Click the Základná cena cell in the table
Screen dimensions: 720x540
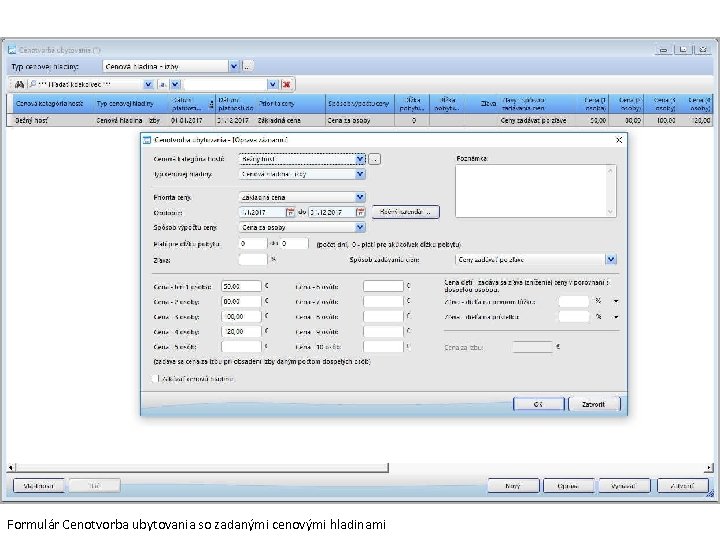pos(290,120)
